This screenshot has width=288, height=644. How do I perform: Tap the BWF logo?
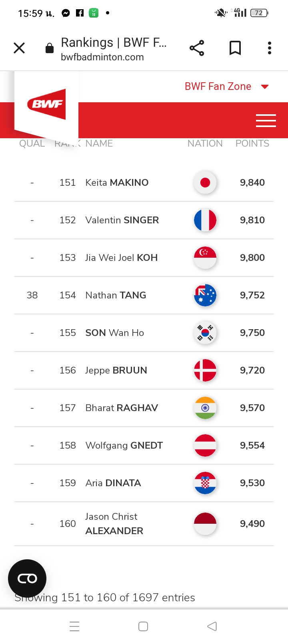[46, 104]
